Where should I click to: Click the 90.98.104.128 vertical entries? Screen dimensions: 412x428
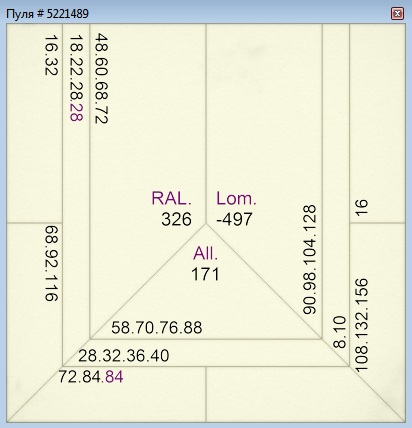coord(309,260)
